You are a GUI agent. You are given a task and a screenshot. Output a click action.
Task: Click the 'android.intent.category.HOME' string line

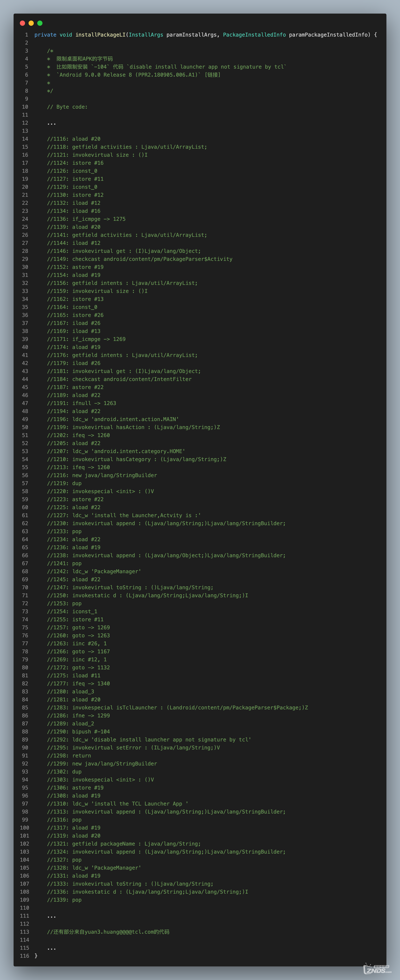[116, 451]
